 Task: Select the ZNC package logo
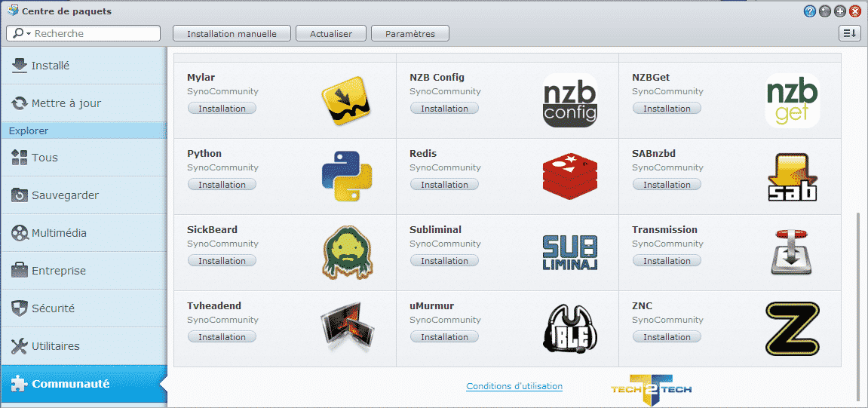click(x=792, y=329)
